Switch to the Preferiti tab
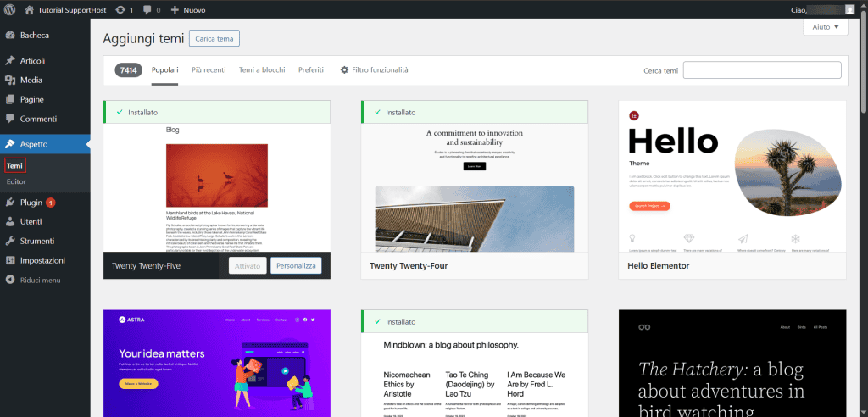 (311, 70)
